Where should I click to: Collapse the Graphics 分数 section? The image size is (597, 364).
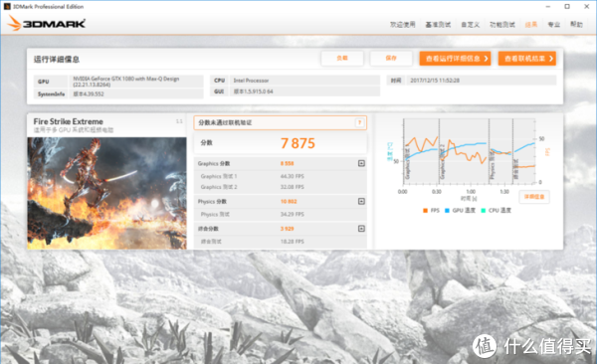361,163
